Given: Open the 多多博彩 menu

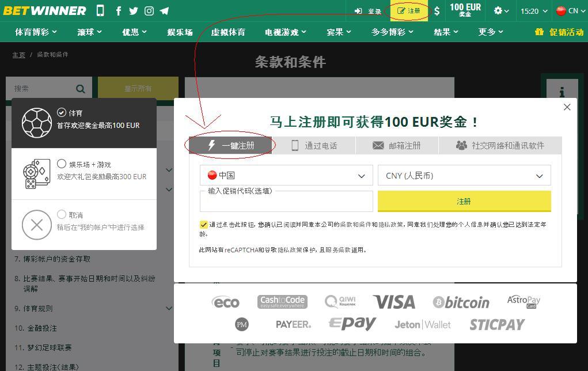Looking at the screenshot, I should pyautogui.click(x=392, y=32).
